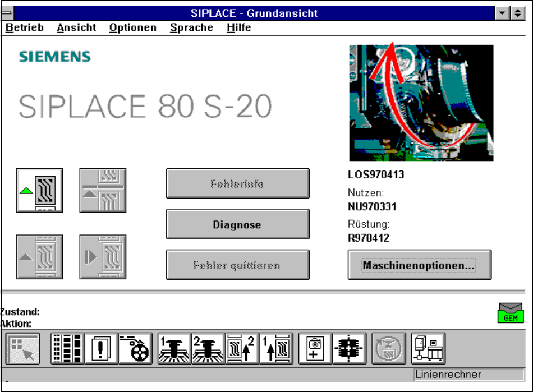Open the Betrieb menu
The height and width of the screenshot is (392, 533).
(25, 27)
